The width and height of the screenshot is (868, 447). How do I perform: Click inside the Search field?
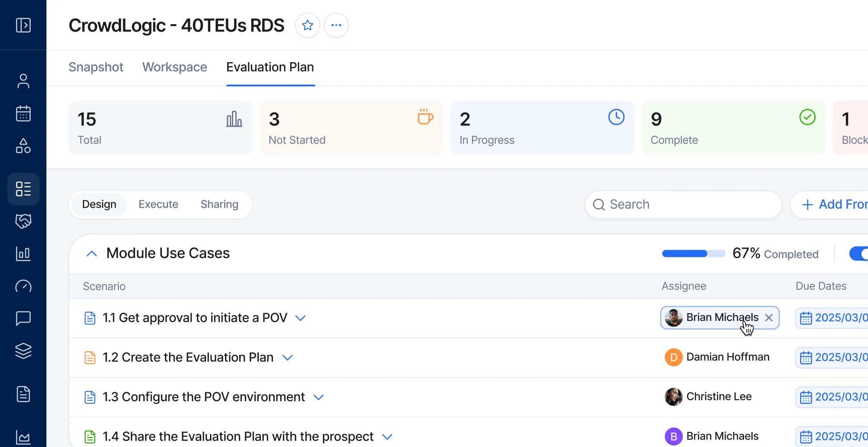coord(683,204)
